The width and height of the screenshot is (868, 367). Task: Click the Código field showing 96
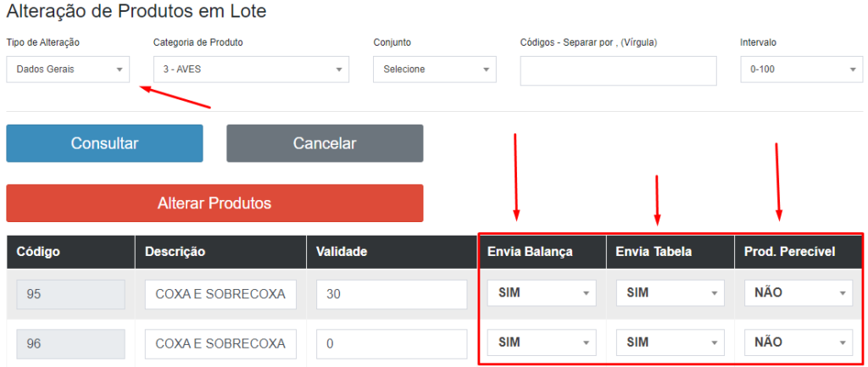(70, 343)
